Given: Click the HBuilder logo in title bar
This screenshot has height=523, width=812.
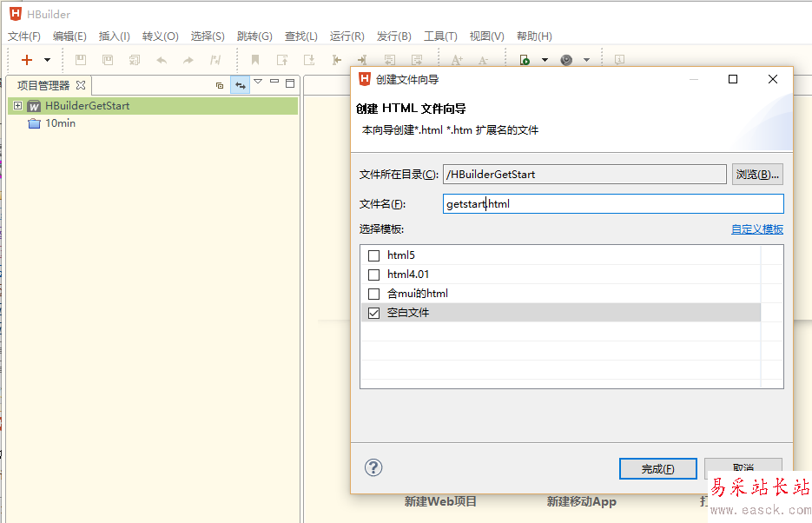Looking at the screenshot, I should [16, 14].
